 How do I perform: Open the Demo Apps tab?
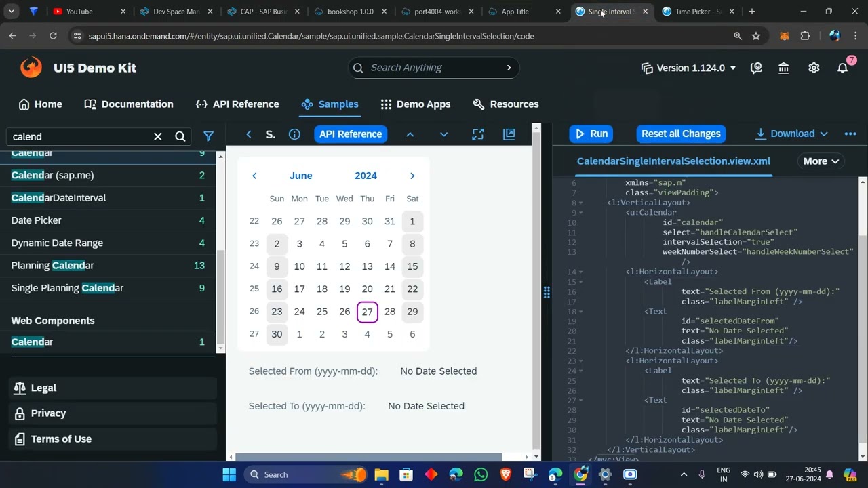[416, 104]
